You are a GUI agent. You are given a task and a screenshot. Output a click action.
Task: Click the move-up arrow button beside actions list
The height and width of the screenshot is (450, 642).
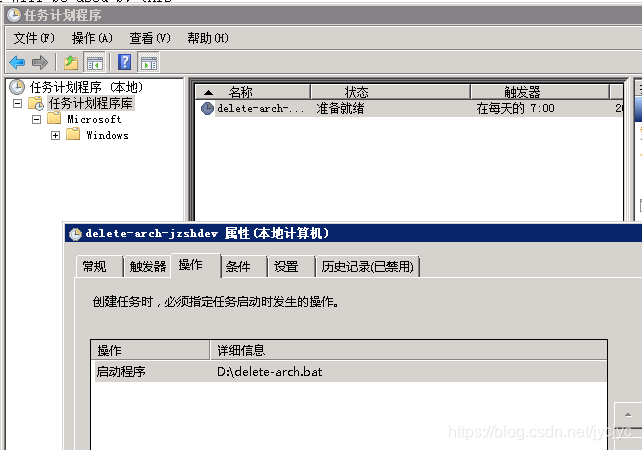point(628,415)
